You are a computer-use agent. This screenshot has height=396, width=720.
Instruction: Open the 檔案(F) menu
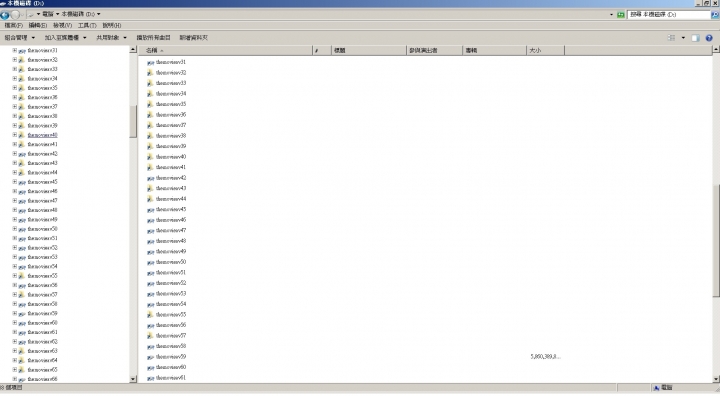point(13,26)
